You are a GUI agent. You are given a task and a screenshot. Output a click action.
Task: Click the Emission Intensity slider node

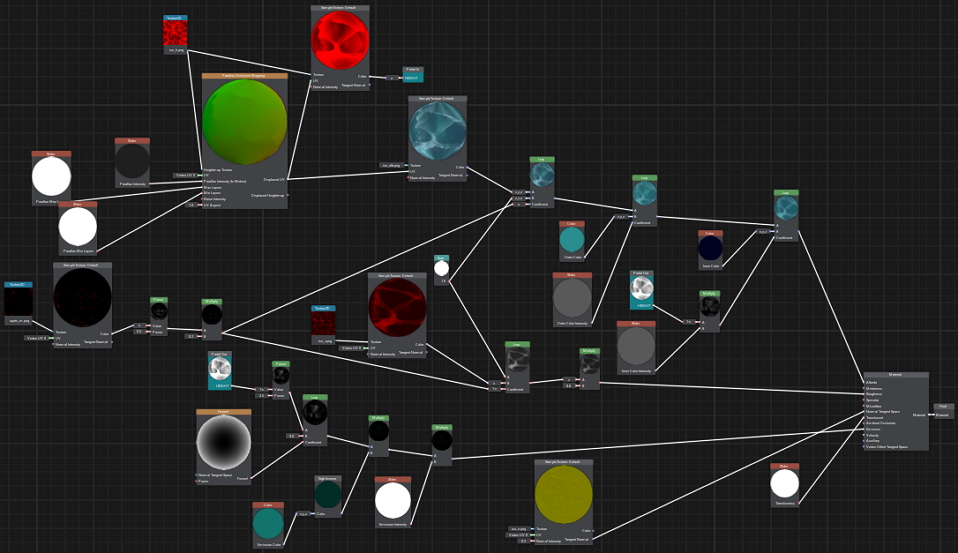[392, 500]
